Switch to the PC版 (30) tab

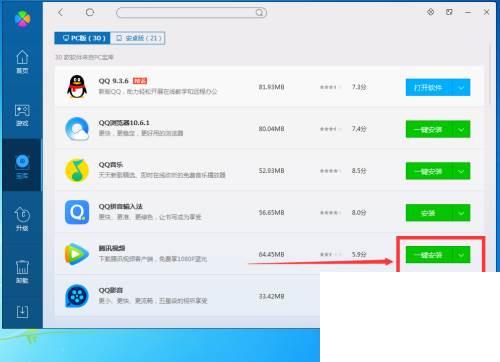tap(82, 38)
